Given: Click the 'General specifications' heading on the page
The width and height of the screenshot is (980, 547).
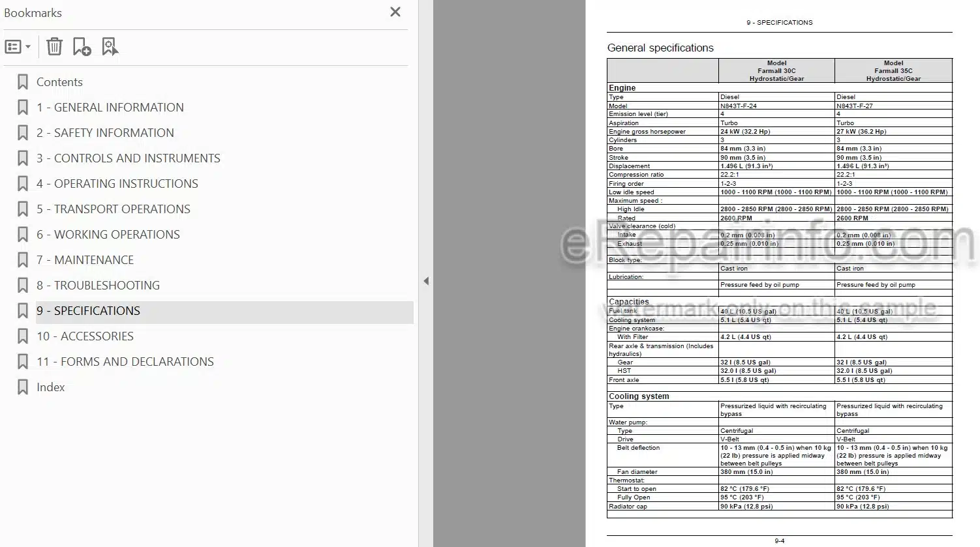Looking at the screenshot, I should coord(660,48).
